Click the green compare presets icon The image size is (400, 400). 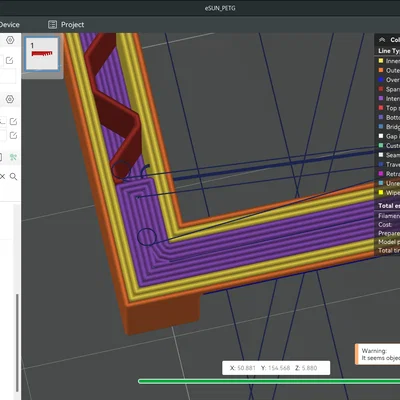[13, 157]
